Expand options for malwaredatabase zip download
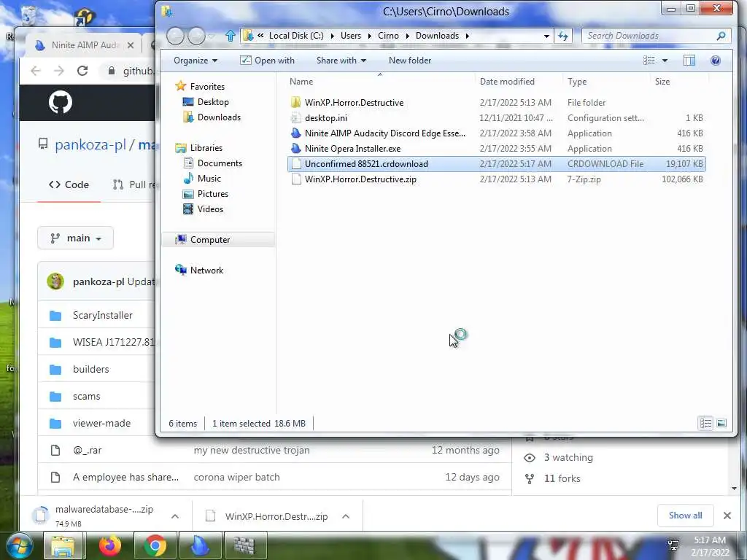The image size is (747, 560). point(175,516)
